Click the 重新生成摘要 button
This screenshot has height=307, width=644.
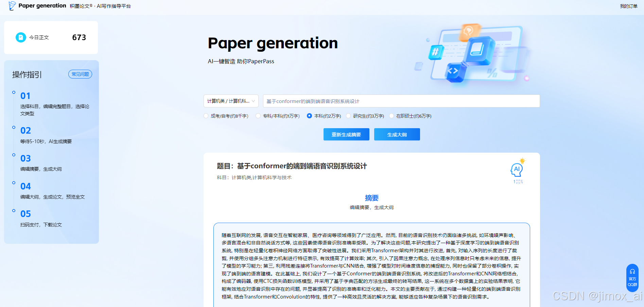pyautogui.click(x=346, y=134)
